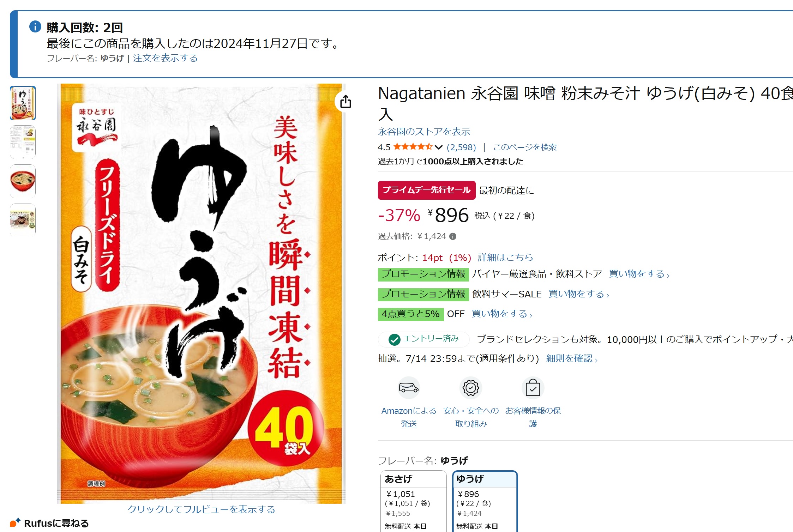Open 注文を表示する order link
Screen dimensions: 793x532
[x=165, y=58]
